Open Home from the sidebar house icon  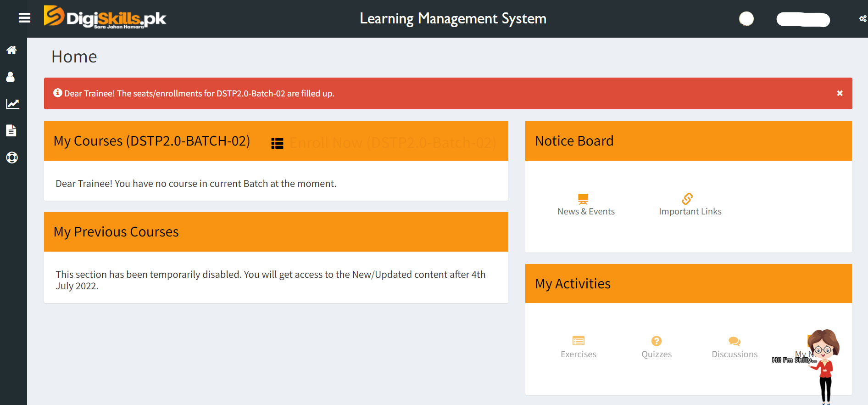click(11, 50)
